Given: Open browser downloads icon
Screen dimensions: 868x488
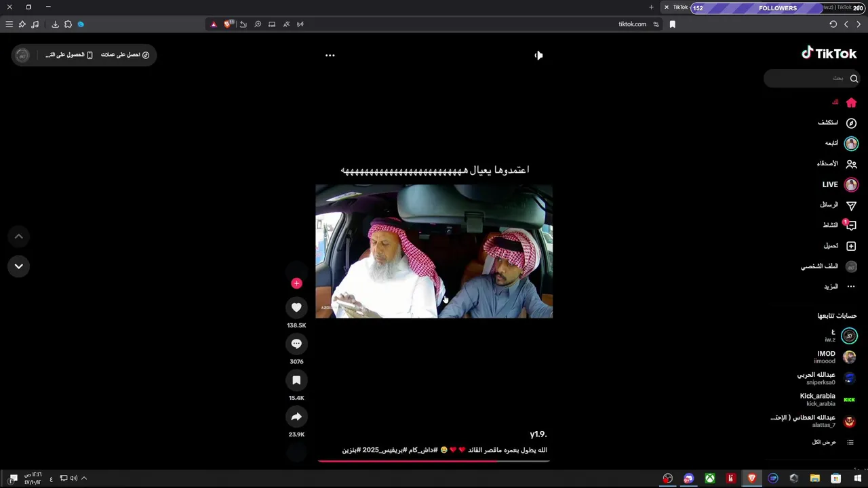Looking at the screenshot, I should coord(55,24).
